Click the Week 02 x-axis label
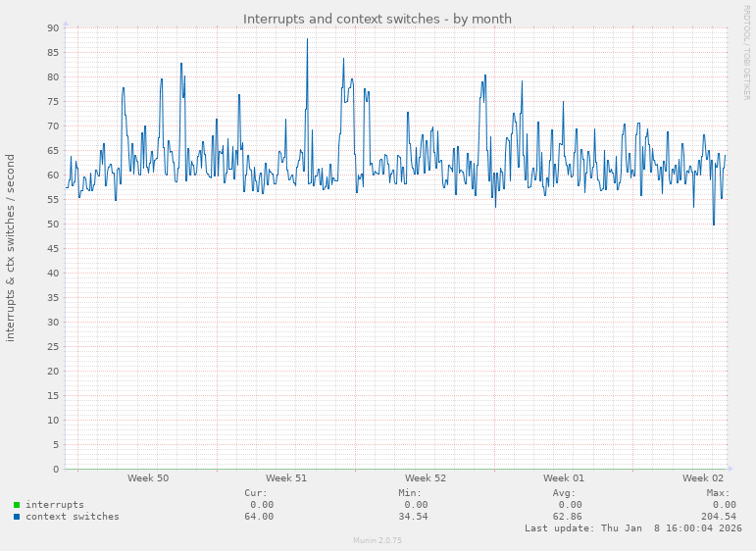Screen dimensions: 756x551 point(703,478)
